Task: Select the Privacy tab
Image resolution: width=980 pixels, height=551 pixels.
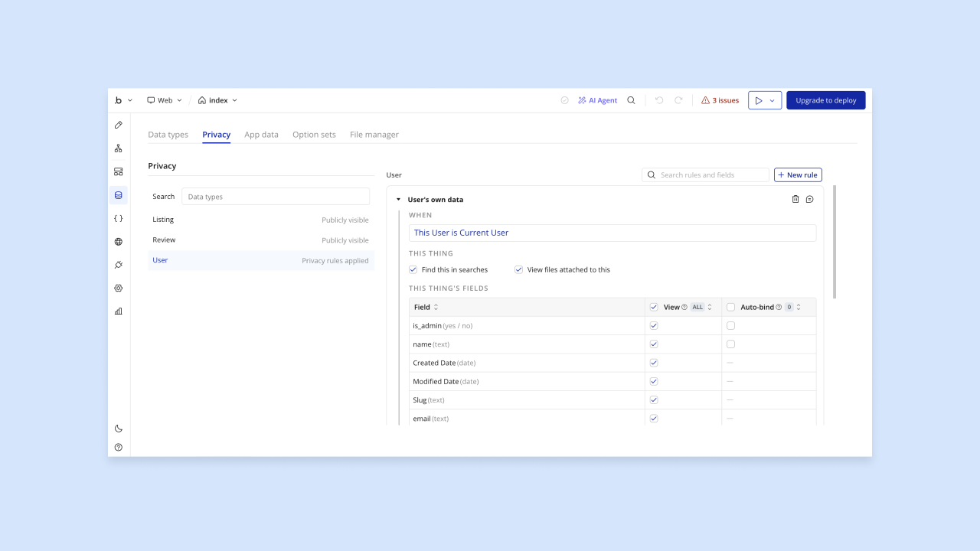Action: [217, 135]
